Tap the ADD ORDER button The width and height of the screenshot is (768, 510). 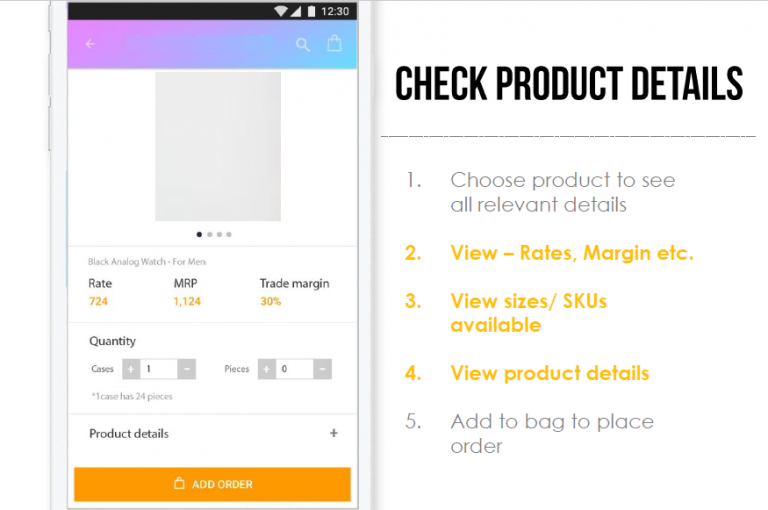tap(213, 484)
